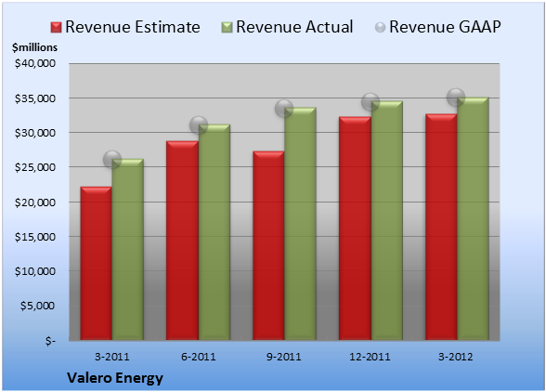Viewport: 546px width, 392px height.
Task: Click the $40,000 axis label
Action: 35,63
